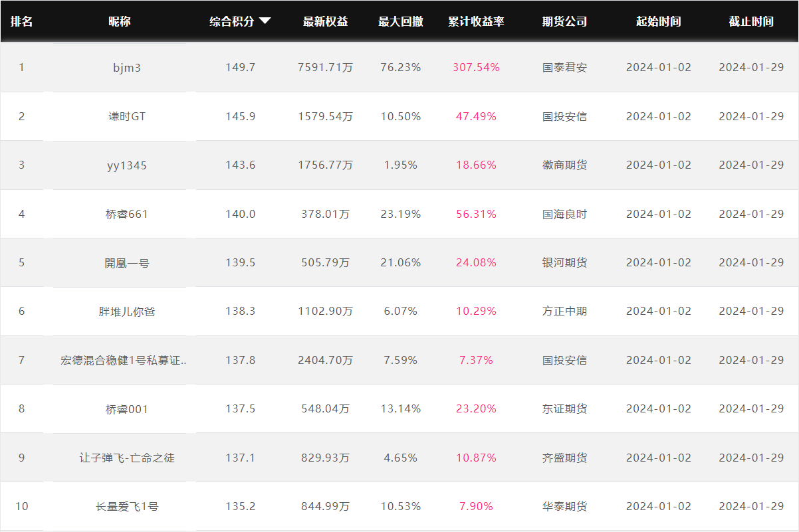Image resolution: width=799 pixels, height=532 pixels.
Task: Open trader bjm3's profile
Action: (127, 68)
